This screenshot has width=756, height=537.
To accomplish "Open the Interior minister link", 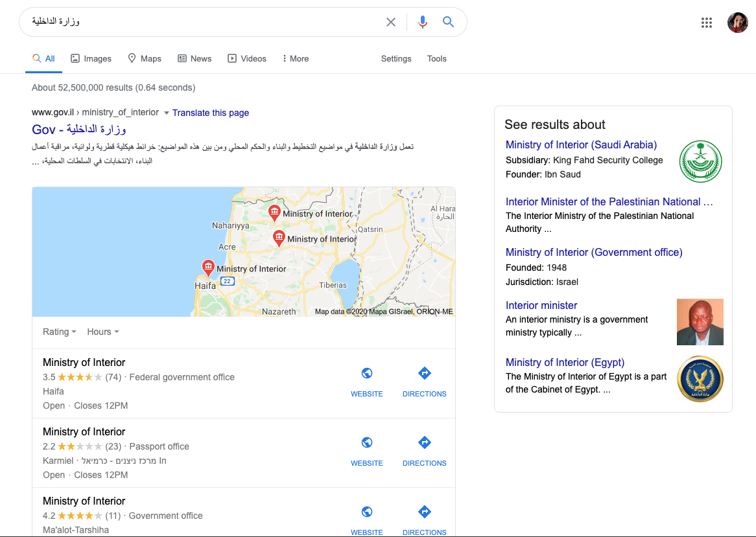I will [x=541, y=305].
